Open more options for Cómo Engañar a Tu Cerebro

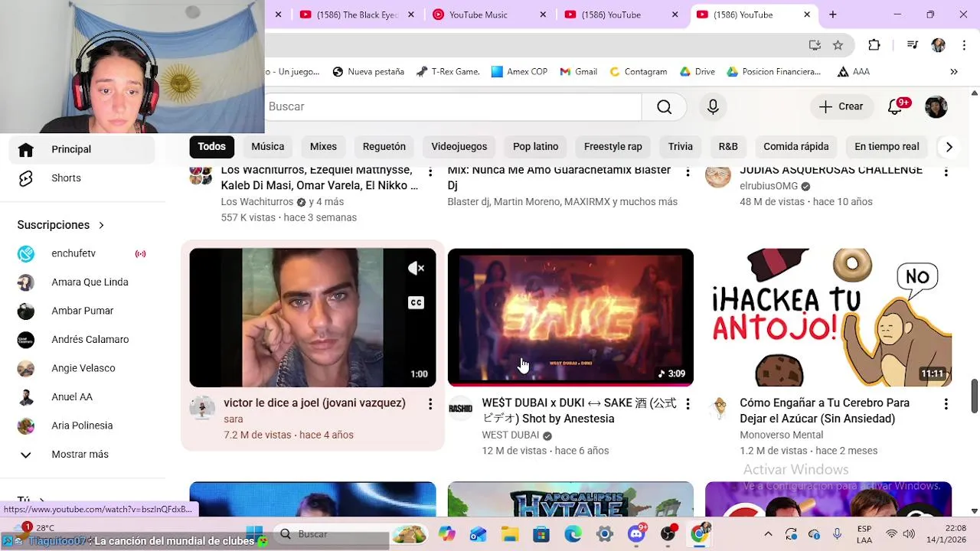tap(946, 404)
